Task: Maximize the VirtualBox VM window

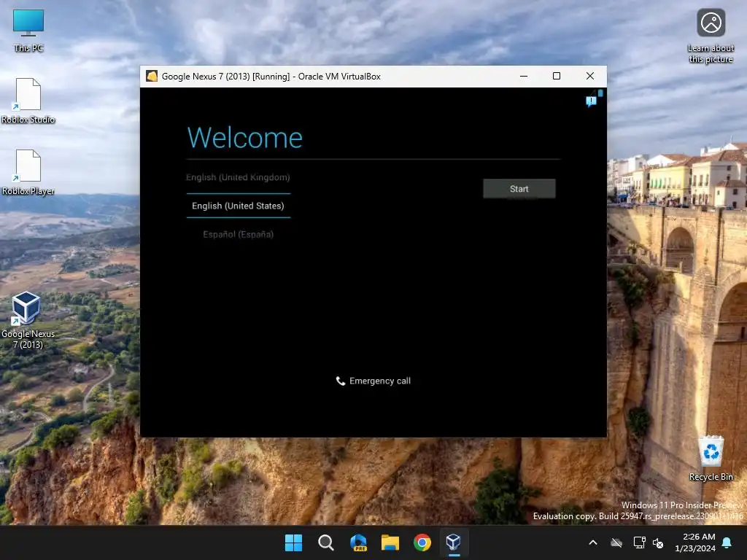Action: click(x=557, y=76)
